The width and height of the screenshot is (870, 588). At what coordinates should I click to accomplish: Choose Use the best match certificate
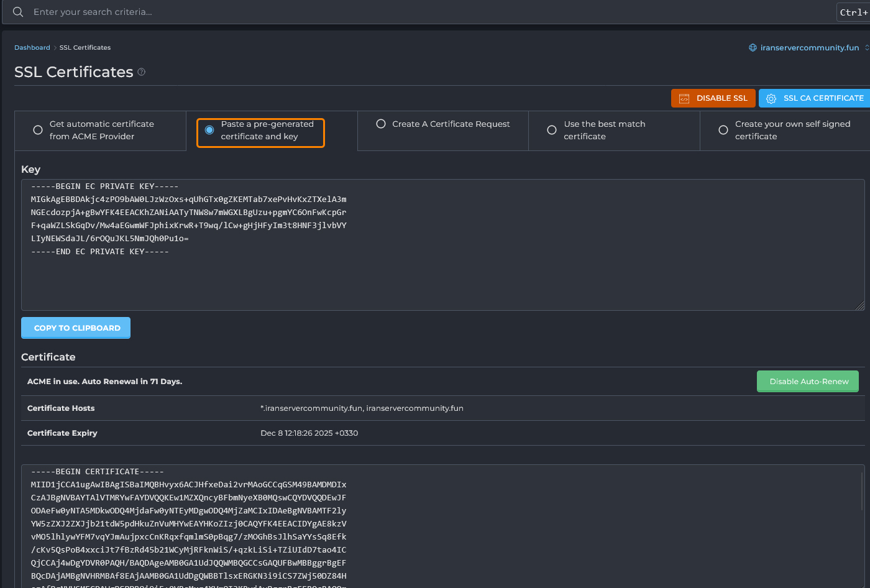(551, 130)
